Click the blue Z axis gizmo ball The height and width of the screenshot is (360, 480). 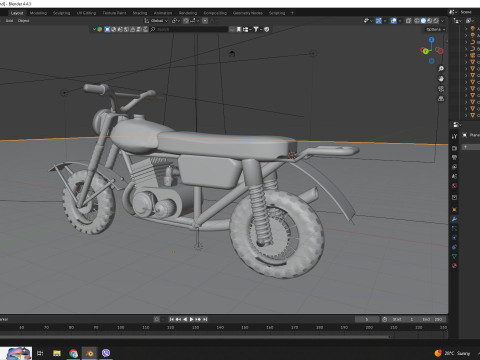432,40
